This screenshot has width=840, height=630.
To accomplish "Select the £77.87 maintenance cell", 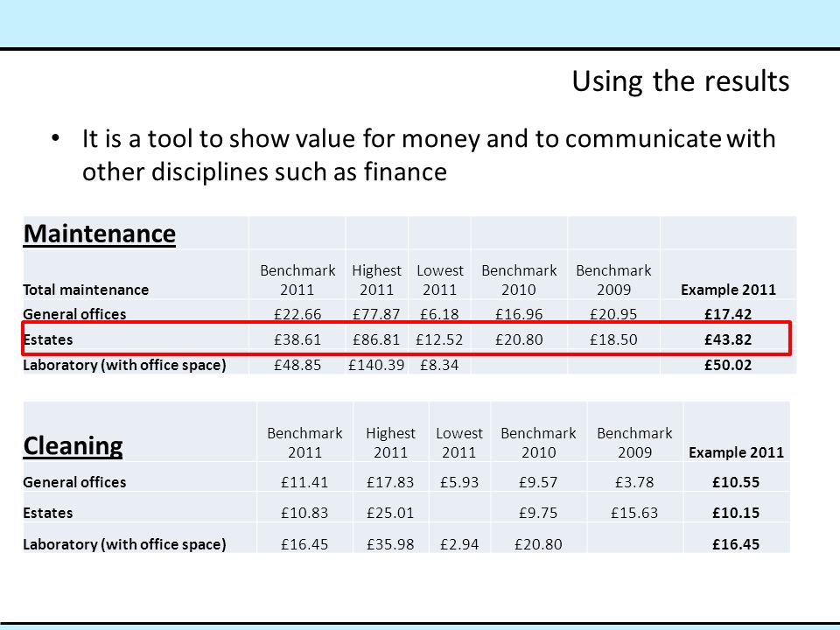I will tap(376, 314).
